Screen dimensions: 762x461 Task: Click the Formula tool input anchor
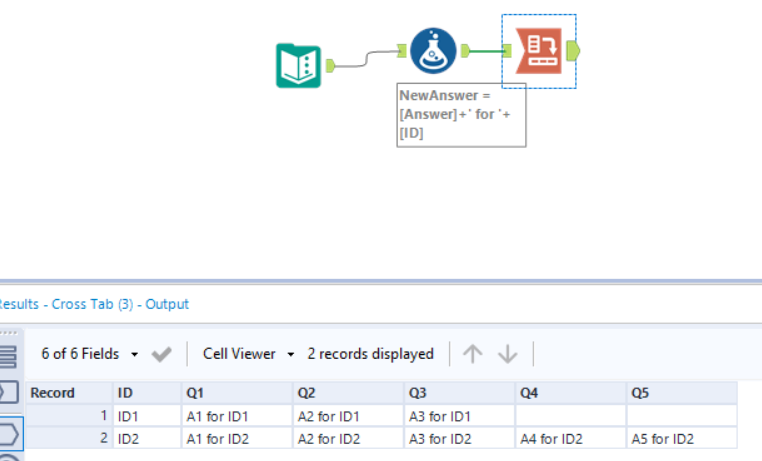[402, 50]
